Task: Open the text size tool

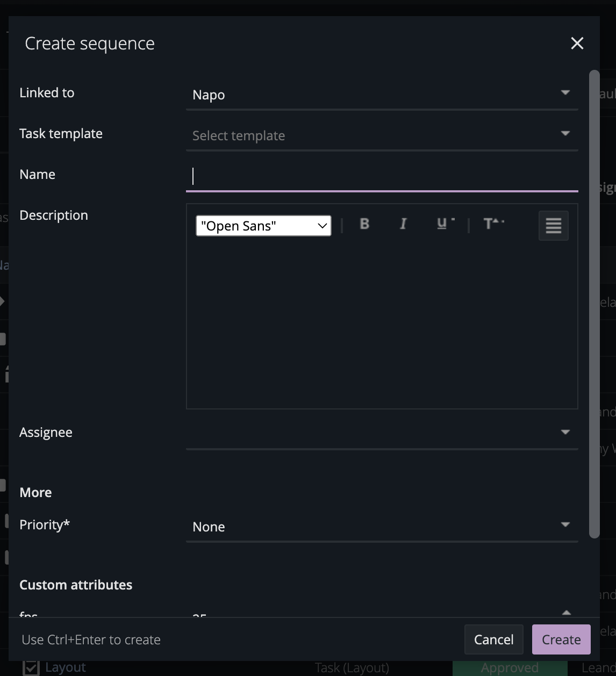Action: coord(492,224)
